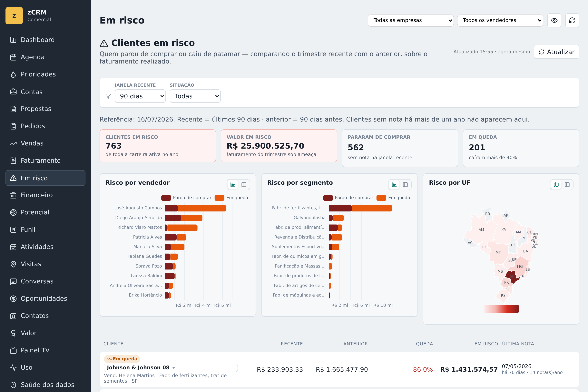588x392 pixels.
Task: Open the Situação Todas dropdown
Action: point(195,96)
